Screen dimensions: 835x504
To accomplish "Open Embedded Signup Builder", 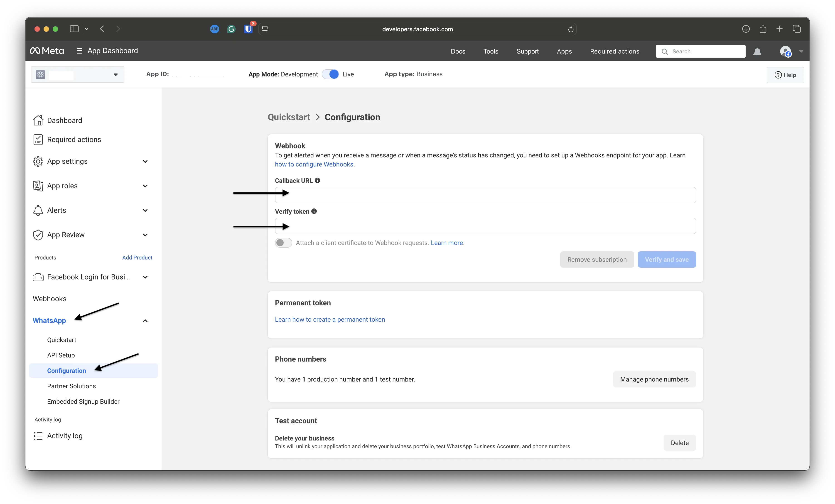I will click(83, 401).
